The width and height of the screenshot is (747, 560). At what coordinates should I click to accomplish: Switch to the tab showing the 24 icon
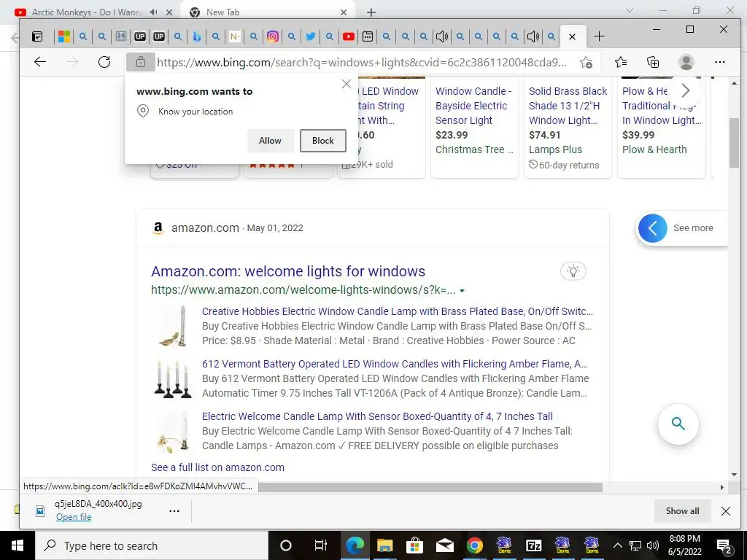tap(121, 36)
